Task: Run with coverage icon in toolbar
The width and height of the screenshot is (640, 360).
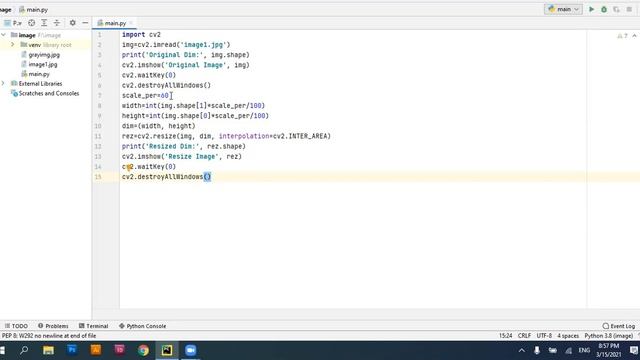Action: pos(616,9)
